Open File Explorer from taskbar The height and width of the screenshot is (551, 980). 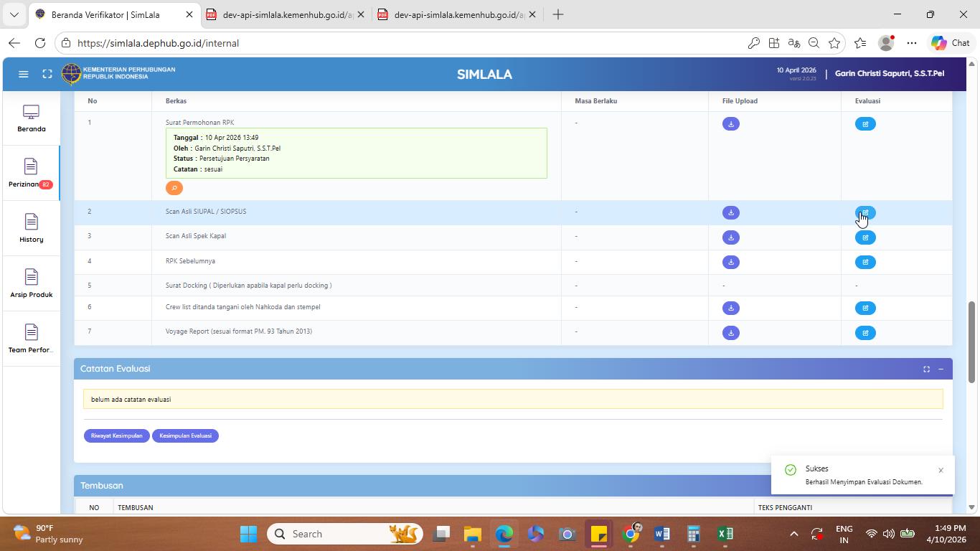(x=472, y=534)
